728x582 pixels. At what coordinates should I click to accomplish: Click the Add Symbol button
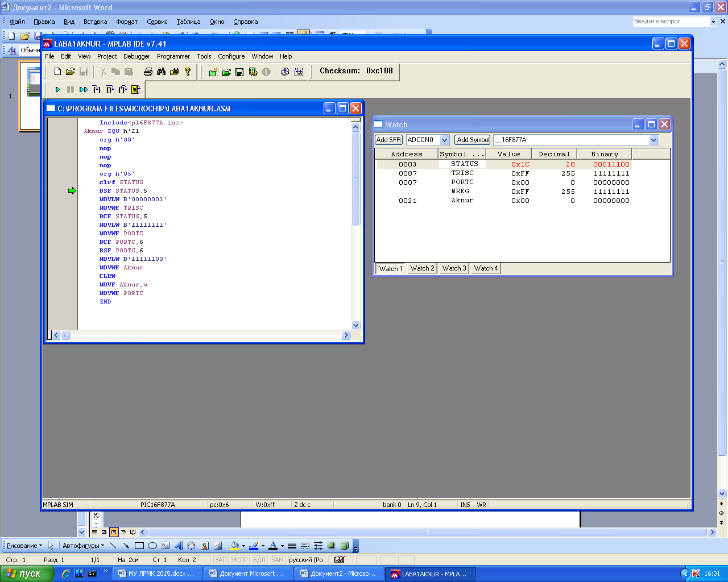473,140
